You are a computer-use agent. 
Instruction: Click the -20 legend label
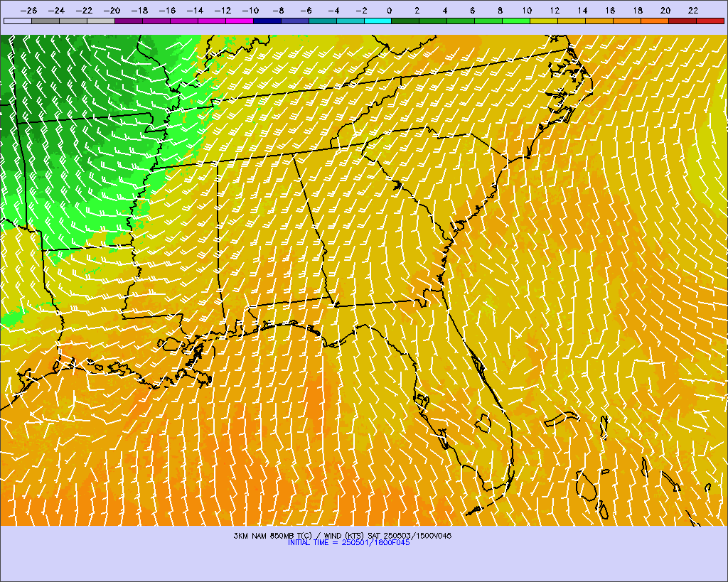112,11
